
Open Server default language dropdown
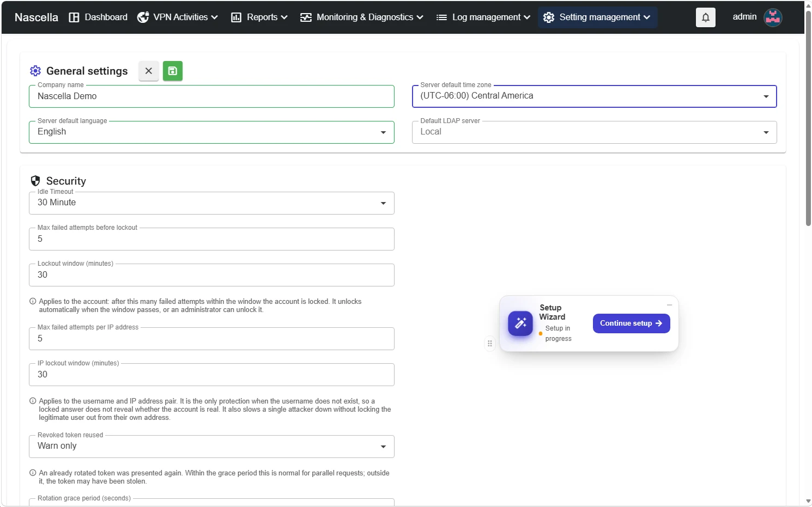pyautogui.click(x=211, y=132)
